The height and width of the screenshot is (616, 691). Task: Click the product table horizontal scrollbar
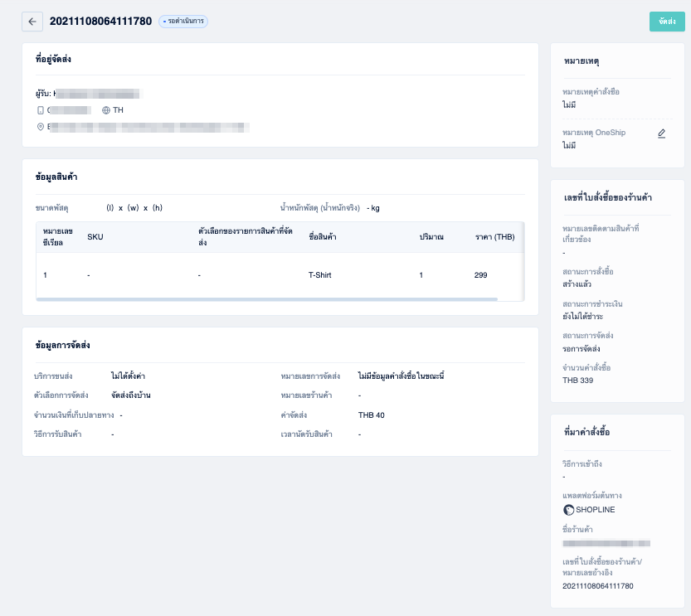[267, 299]
